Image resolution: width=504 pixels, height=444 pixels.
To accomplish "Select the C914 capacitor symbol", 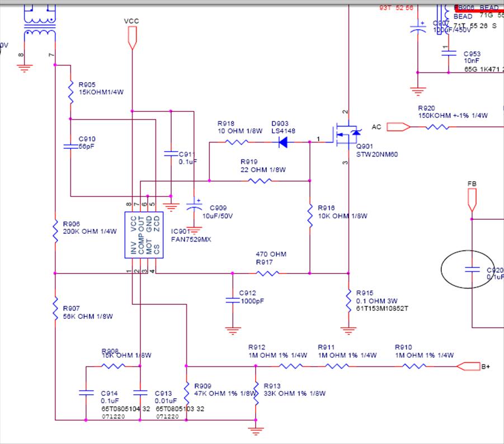I will (x=86, y=393).
